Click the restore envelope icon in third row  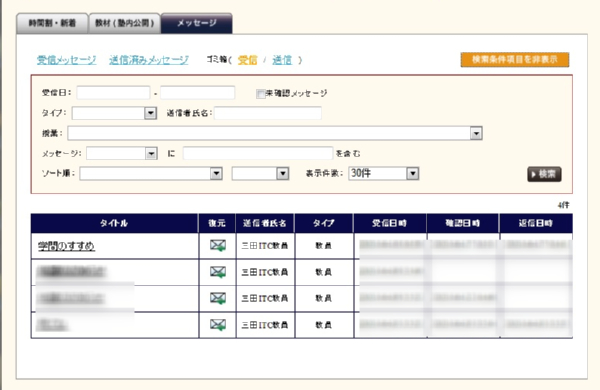(218, 298)
